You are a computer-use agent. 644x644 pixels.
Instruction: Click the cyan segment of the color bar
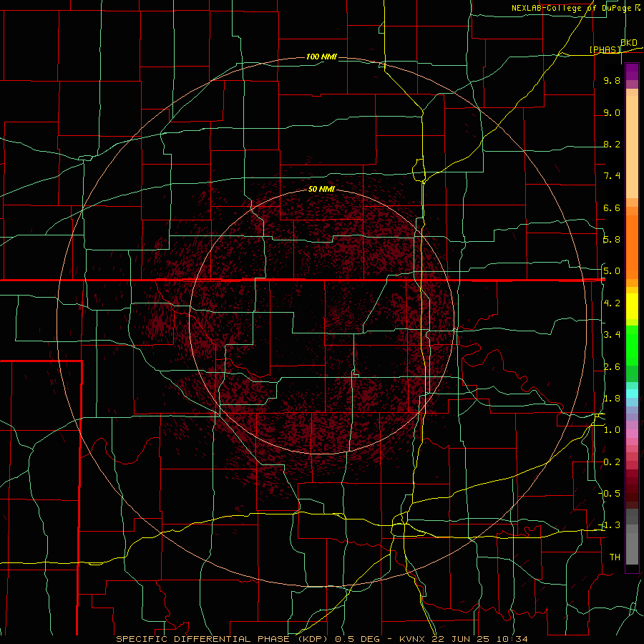(x=632, y=394)
